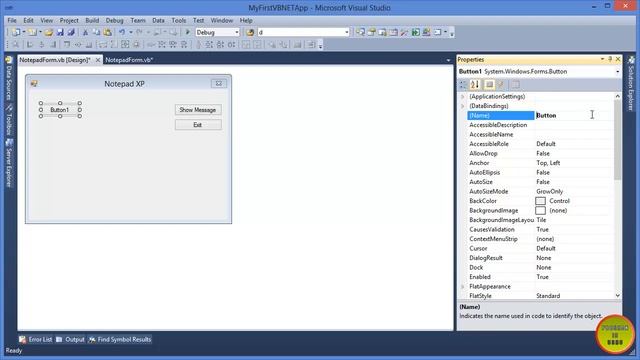Open the Server Explorer side tab

[9, 163]
